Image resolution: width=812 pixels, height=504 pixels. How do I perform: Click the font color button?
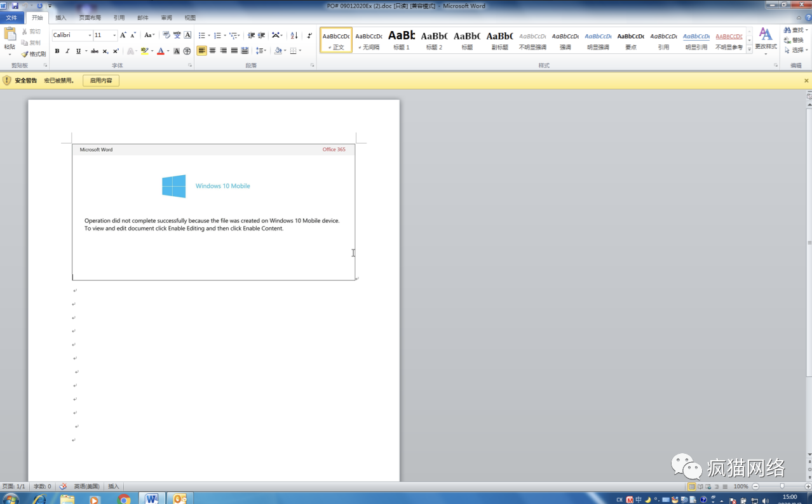click(160, 51)
